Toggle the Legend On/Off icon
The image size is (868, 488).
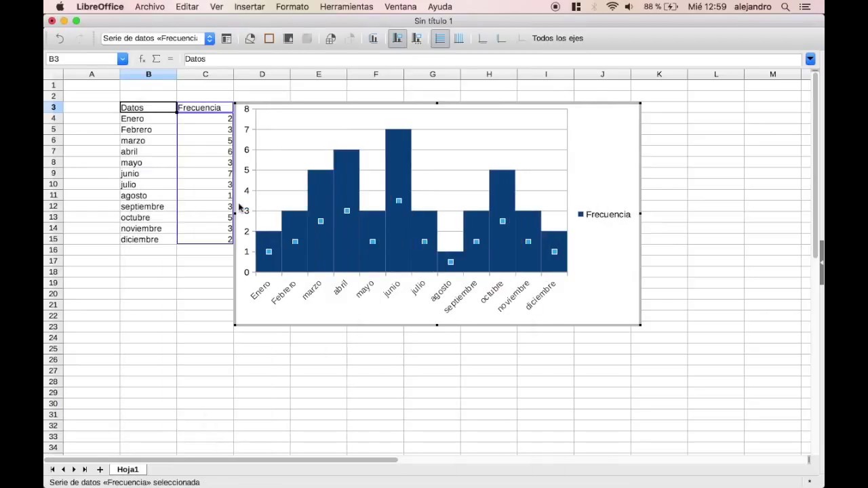click(x=397, y=39)
